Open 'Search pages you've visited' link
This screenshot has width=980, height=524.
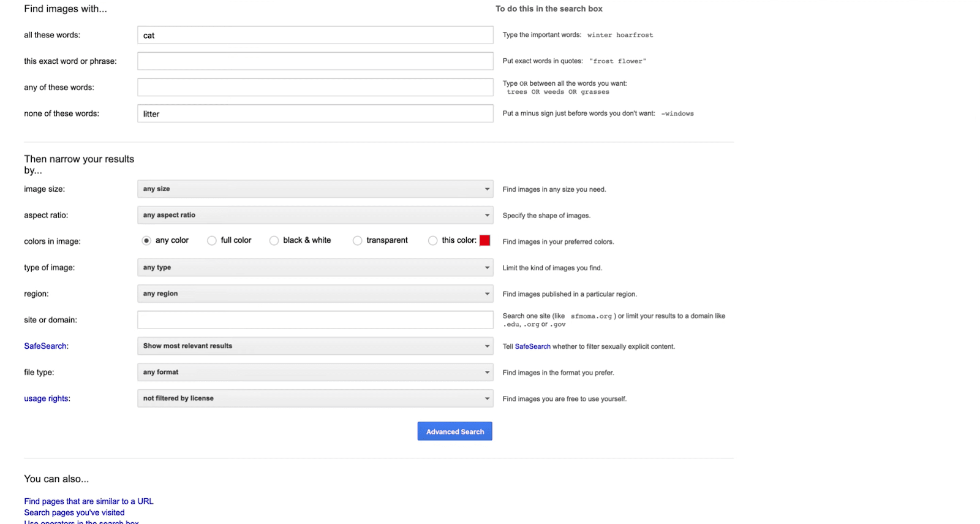(74, 512)
